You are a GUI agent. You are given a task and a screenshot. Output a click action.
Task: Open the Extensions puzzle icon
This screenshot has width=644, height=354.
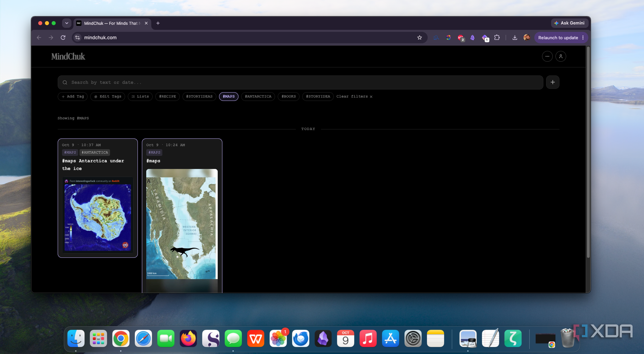click(497, 38)
